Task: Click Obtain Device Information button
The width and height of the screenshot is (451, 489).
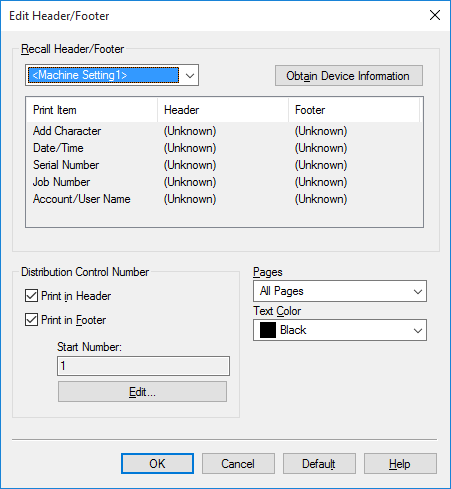Action: point(349,76)
